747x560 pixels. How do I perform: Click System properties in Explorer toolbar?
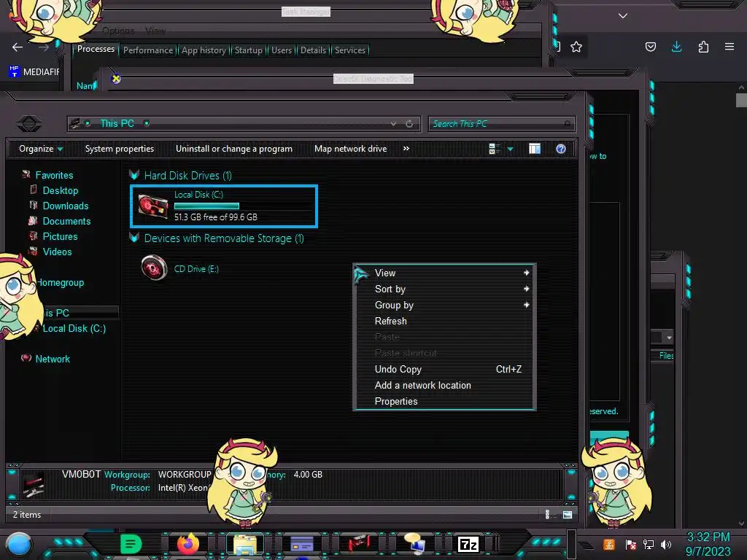point(120,149)
